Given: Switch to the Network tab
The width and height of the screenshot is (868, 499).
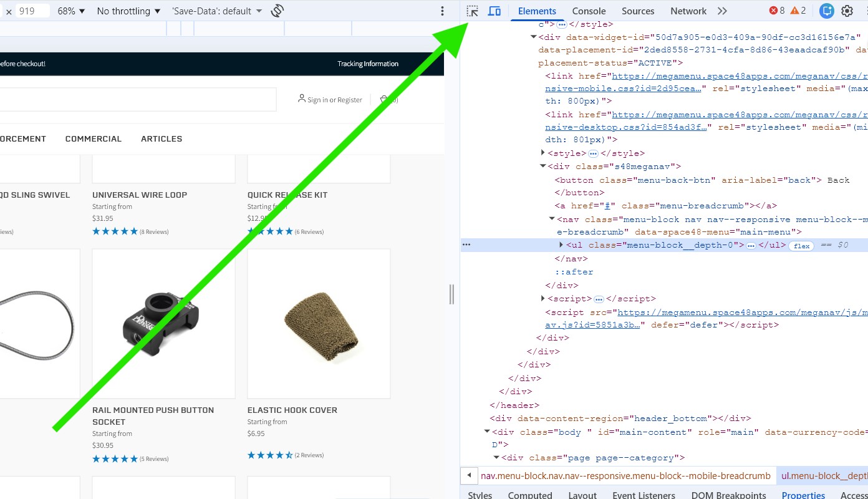Looking at the screenshot, I should tap(688, 11).
